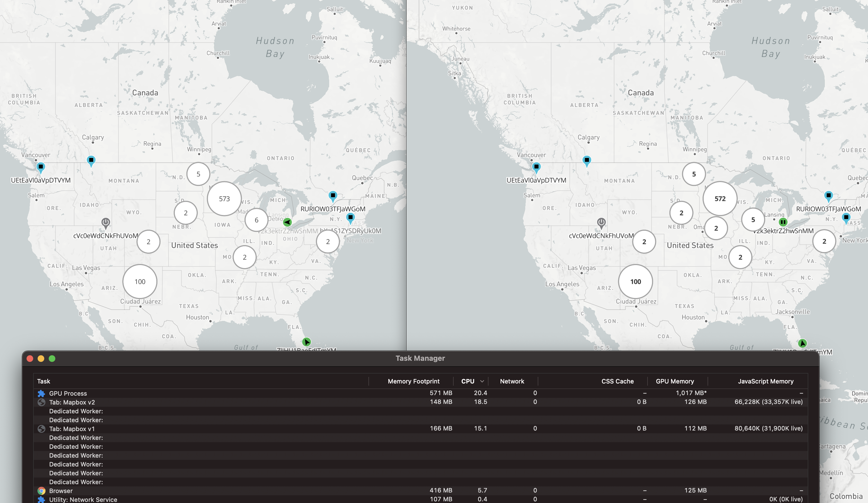The image size is (868, 503).
Task: Click the "20.4" CPU value
Action: tap(480, 393)
